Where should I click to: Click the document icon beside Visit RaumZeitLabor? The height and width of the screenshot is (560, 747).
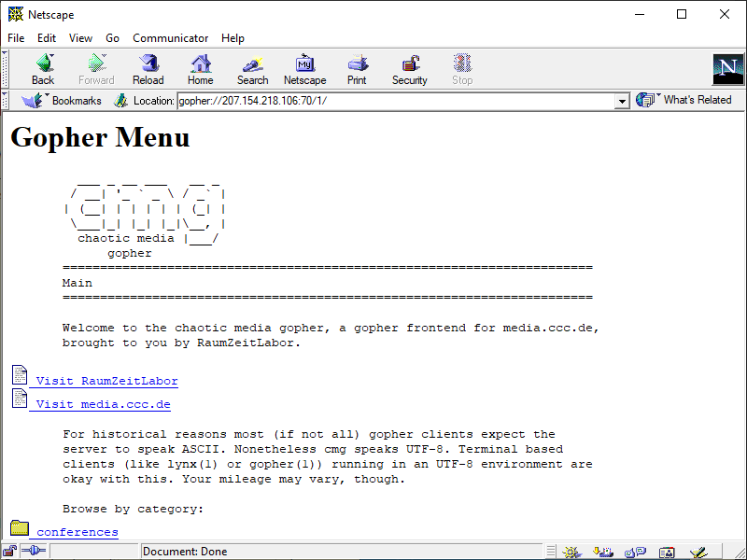[20, 375]
